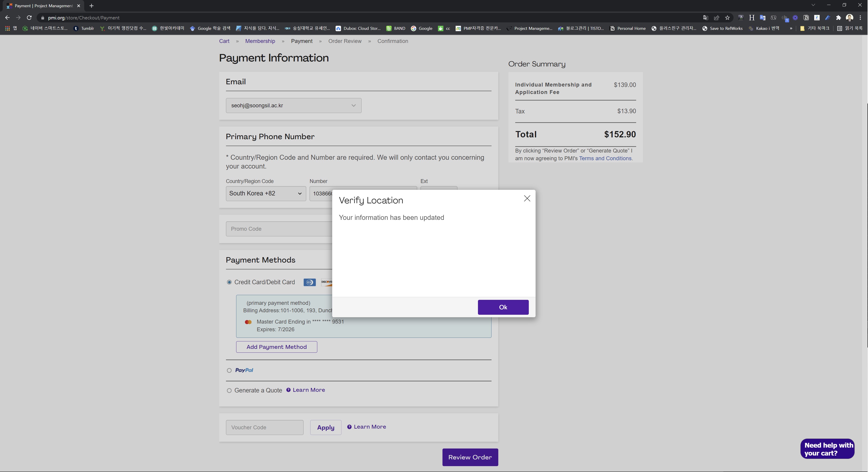868x472 pixels.
Task: Select the PayPal payment option
Action: pos(229,370)
